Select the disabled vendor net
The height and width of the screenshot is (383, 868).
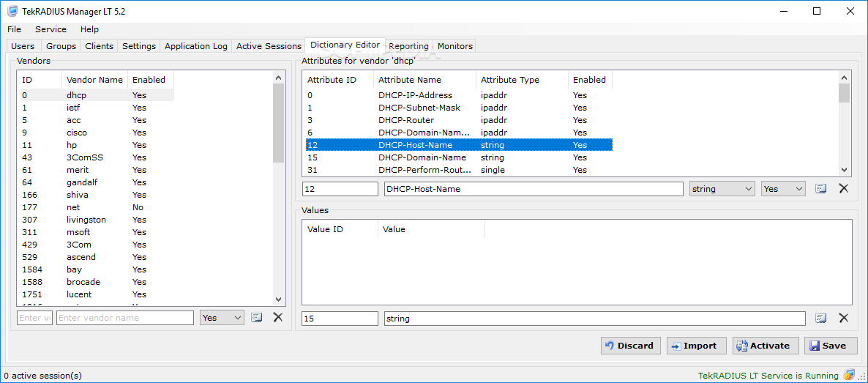tap(97, 207)
